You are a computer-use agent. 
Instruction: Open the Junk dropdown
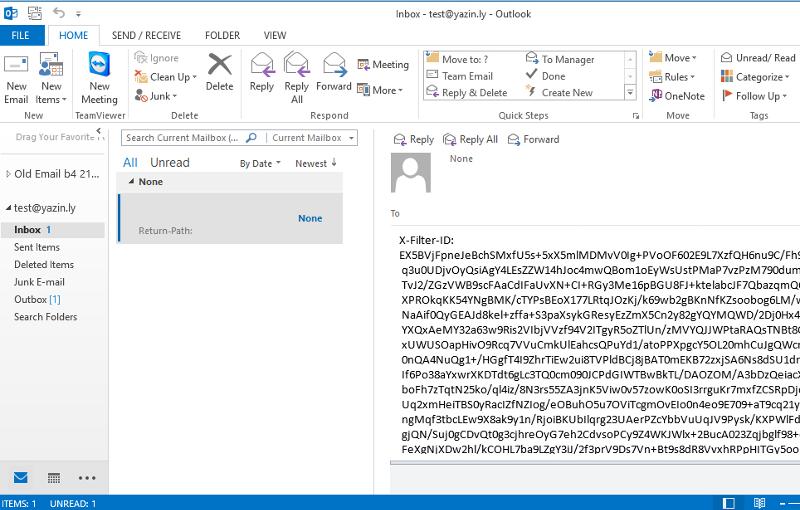pyautogui.click(x=156, y=96)
